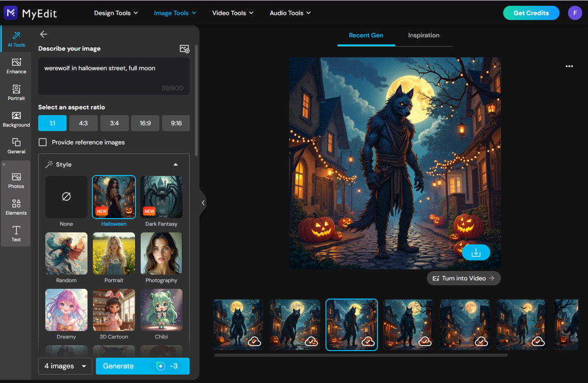Select the Enhance tool in the sidebar

click(x=16, y=66)
